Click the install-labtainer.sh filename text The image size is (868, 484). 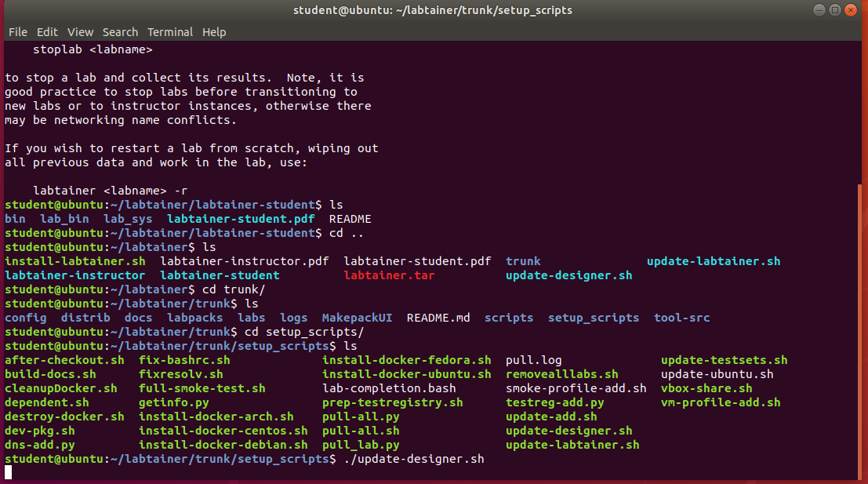point(74,260)
